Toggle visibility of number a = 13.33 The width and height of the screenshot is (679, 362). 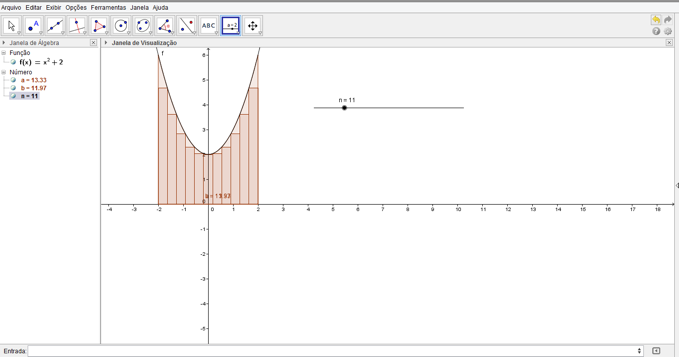[13, 80]
